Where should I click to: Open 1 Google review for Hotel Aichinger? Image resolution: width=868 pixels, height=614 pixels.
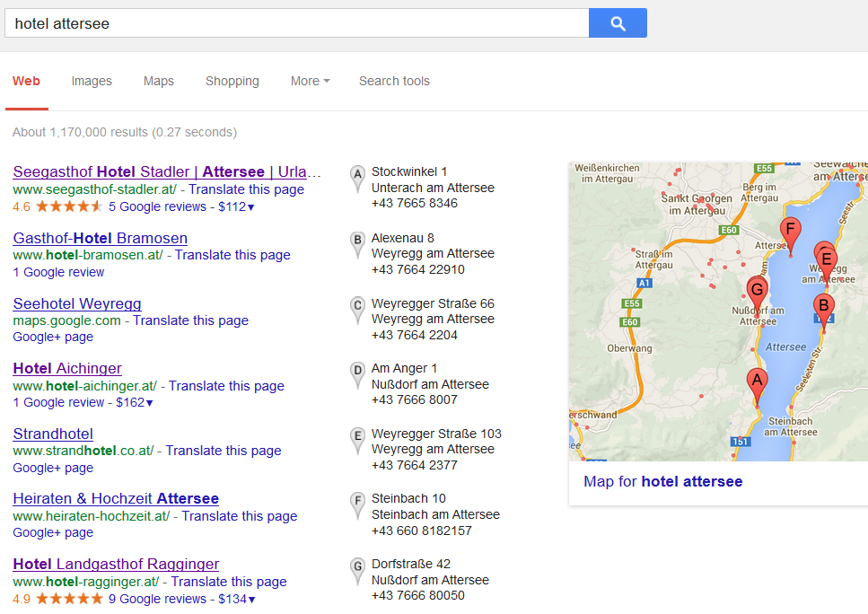(x=58, y=402)
